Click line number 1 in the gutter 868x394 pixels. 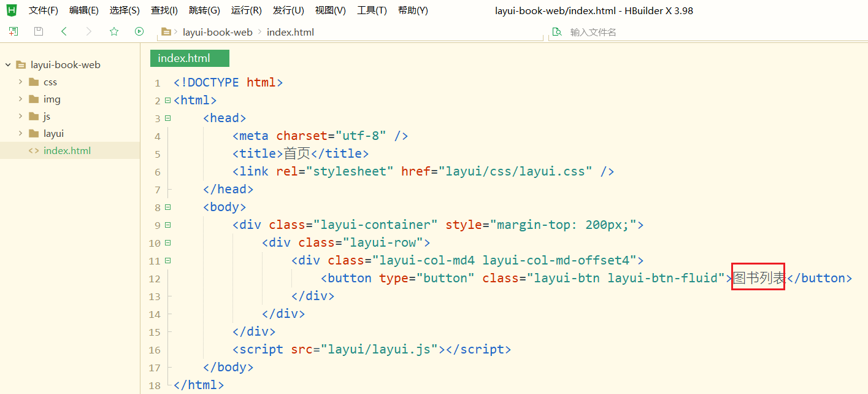158,83
